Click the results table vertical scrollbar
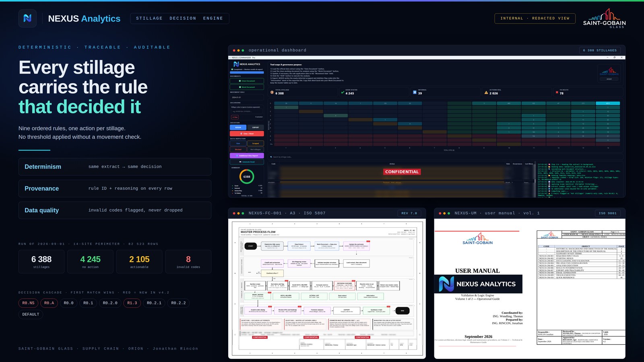 [536, 180]
